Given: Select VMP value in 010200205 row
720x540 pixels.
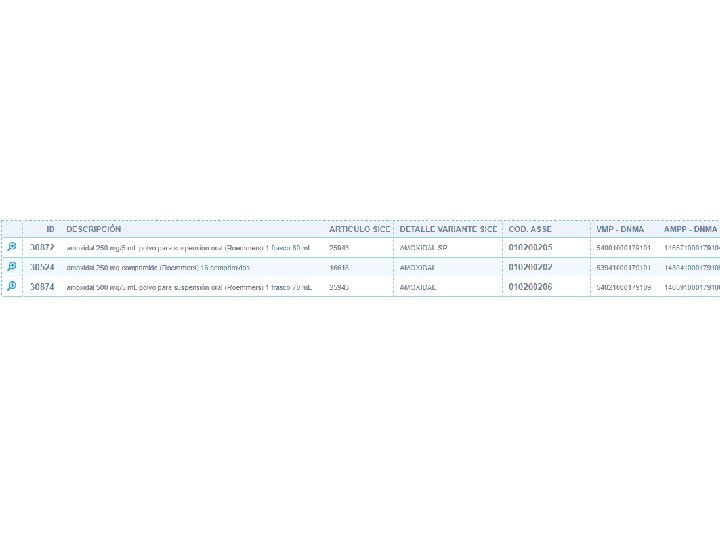Looking at the screenshot, I should tap(623, 248).
